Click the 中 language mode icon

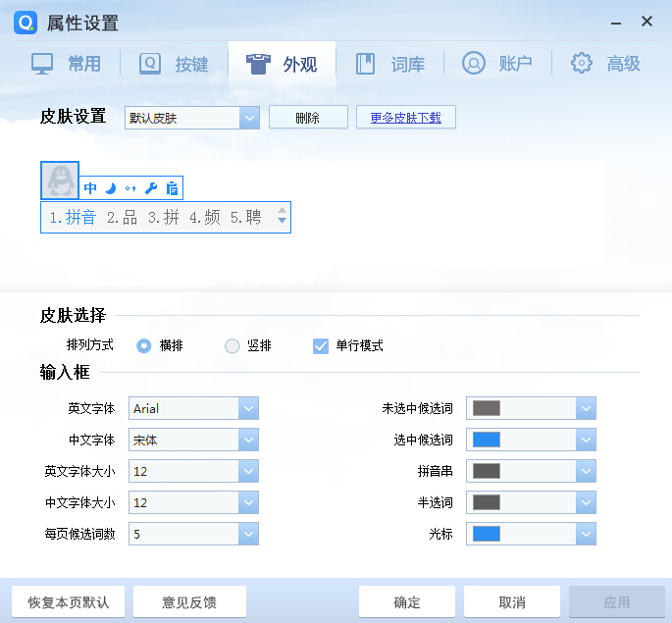point(90,188)
